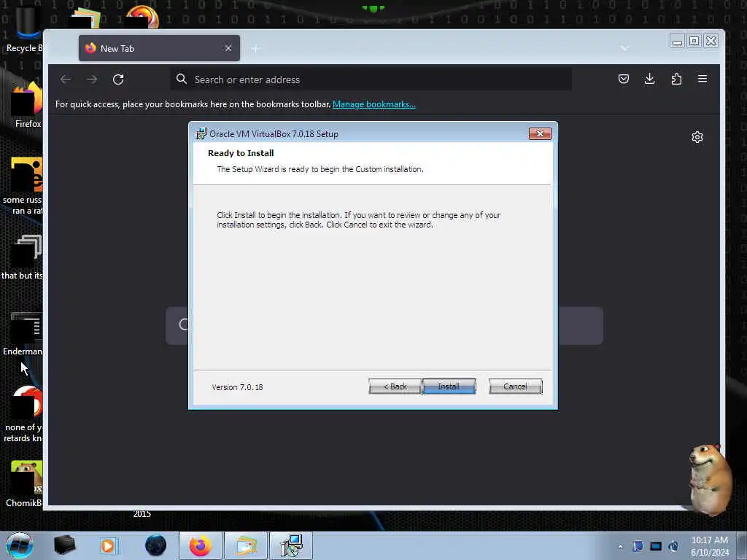Maximize the Firefox window

694,42
